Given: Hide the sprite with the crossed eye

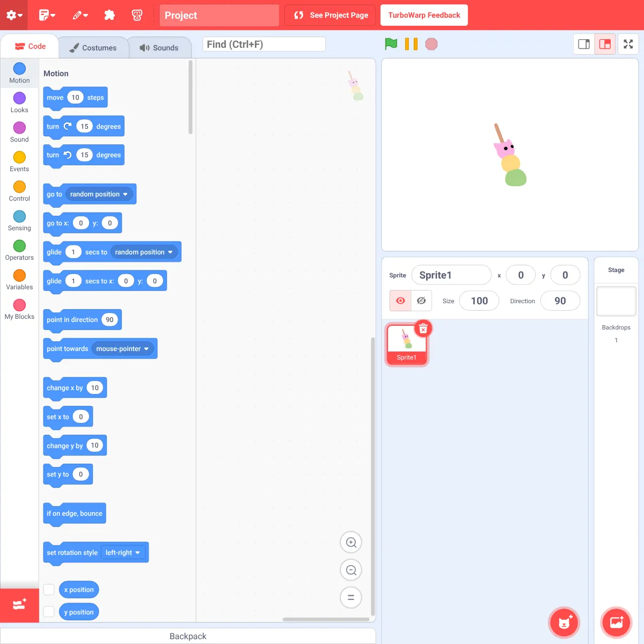Looking at the screenshot, I should [x=421, y=301].
